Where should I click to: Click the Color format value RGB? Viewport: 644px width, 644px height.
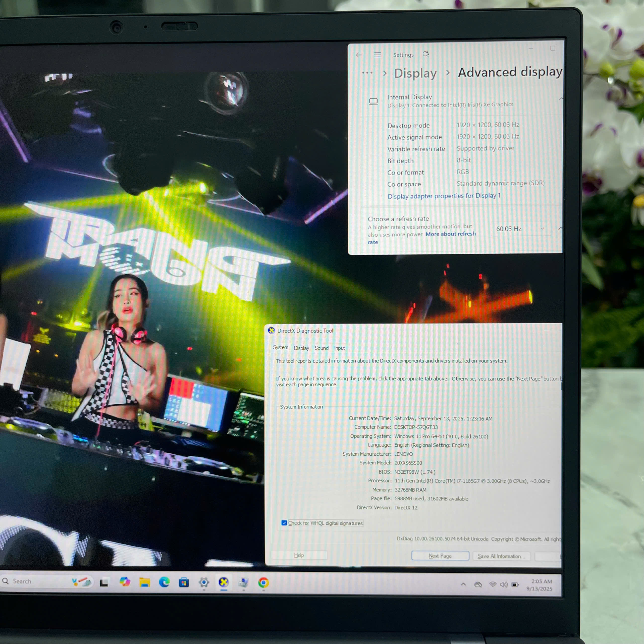463,172
